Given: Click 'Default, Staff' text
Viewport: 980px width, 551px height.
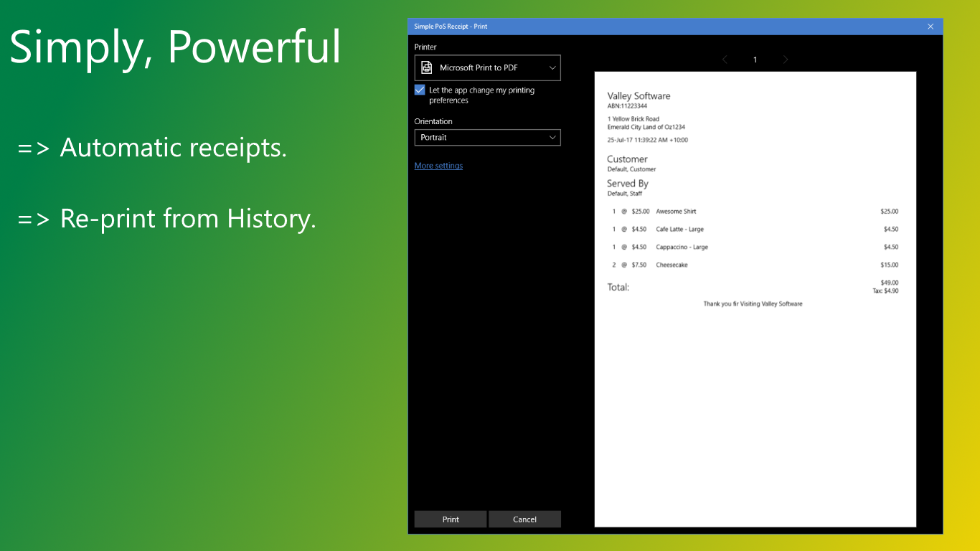Looking at the screenshot, I should pos(624,194).
